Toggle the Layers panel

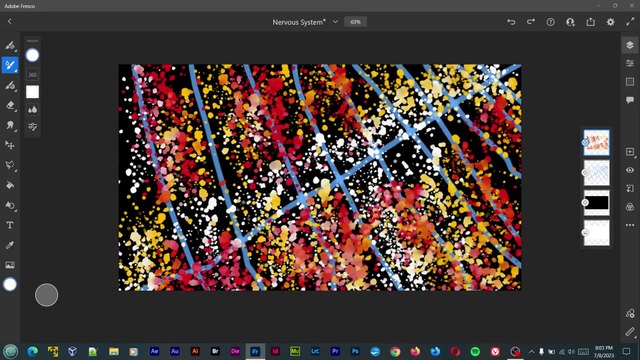(x=630, y=45)
